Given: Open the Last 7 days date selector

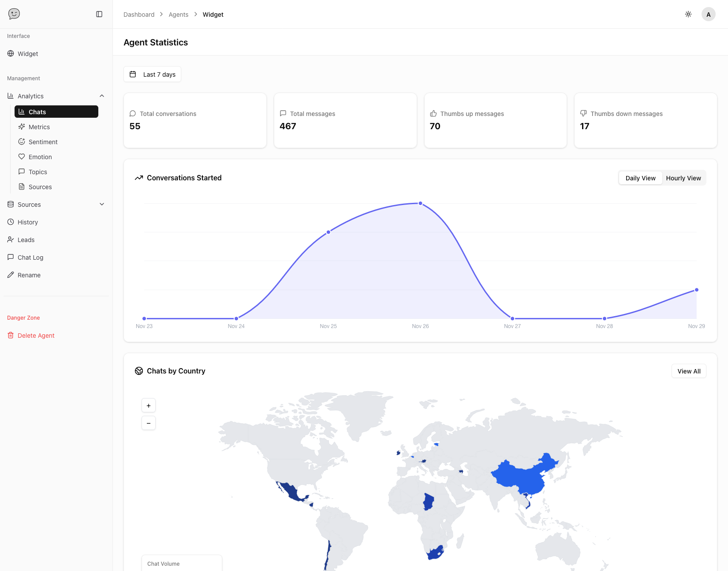Looking at the screenshot, I should click(152, 74).
